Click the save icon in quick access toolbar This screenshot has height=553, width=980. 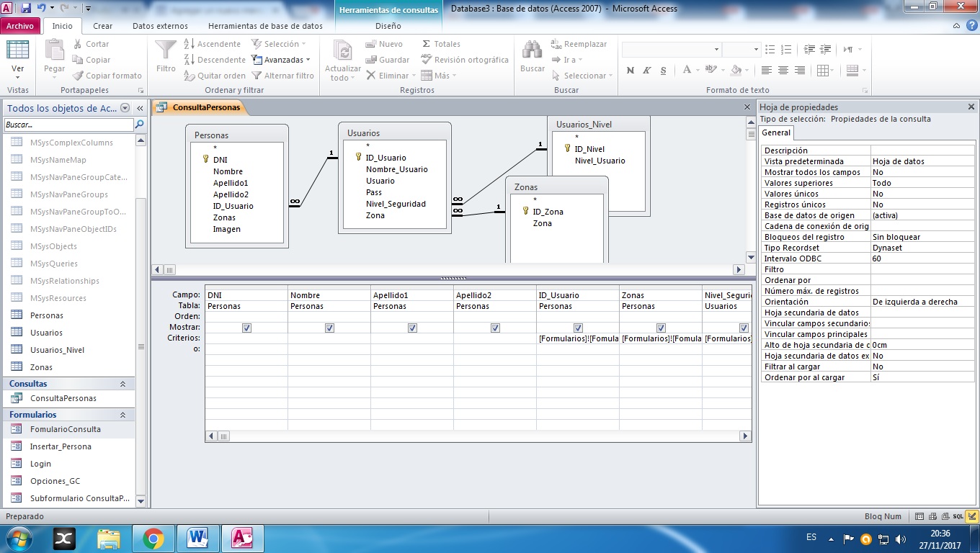(26, 9)
